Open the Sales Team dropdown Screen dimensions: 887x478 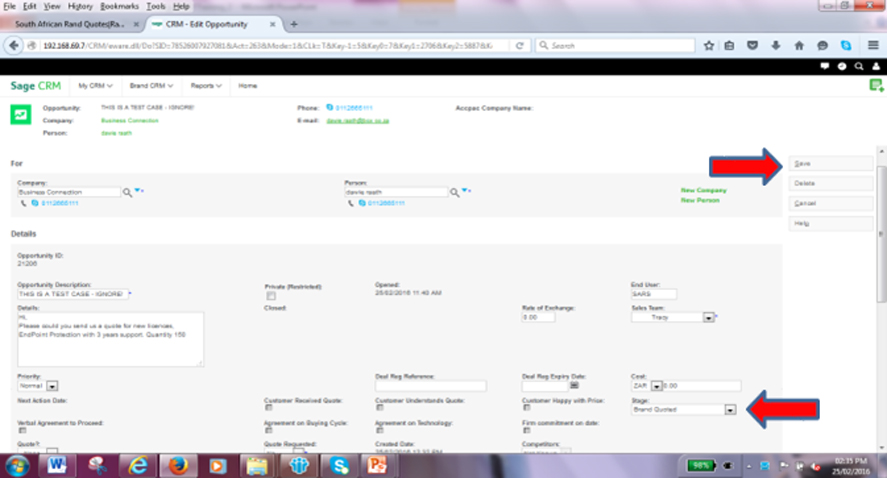coord(708,318)
